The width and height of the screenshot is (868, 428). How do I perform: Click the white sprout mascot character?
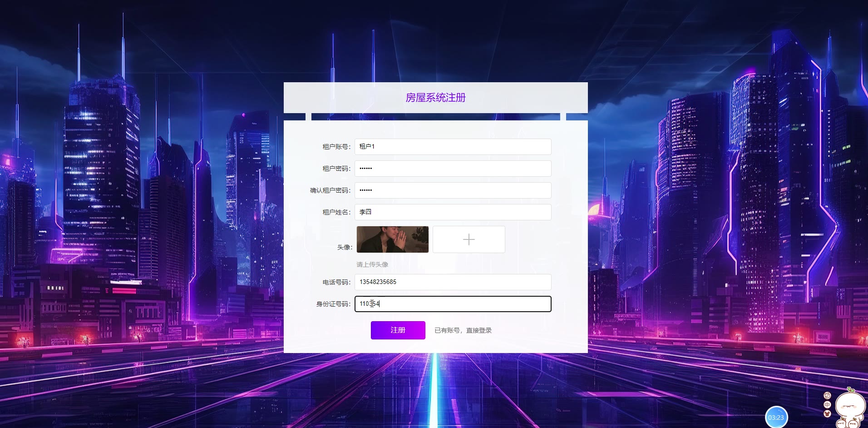click(850, 407)
